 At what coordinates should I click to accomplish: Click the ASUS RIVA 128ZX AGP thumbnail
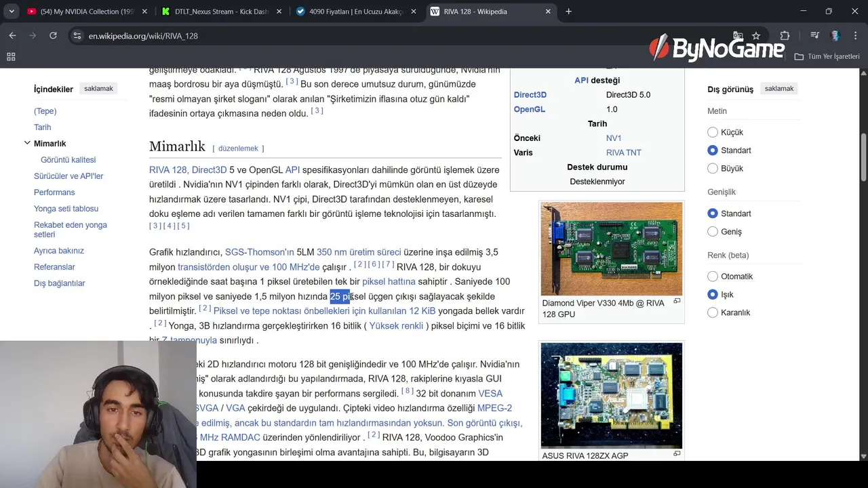[x=612, y=395]
